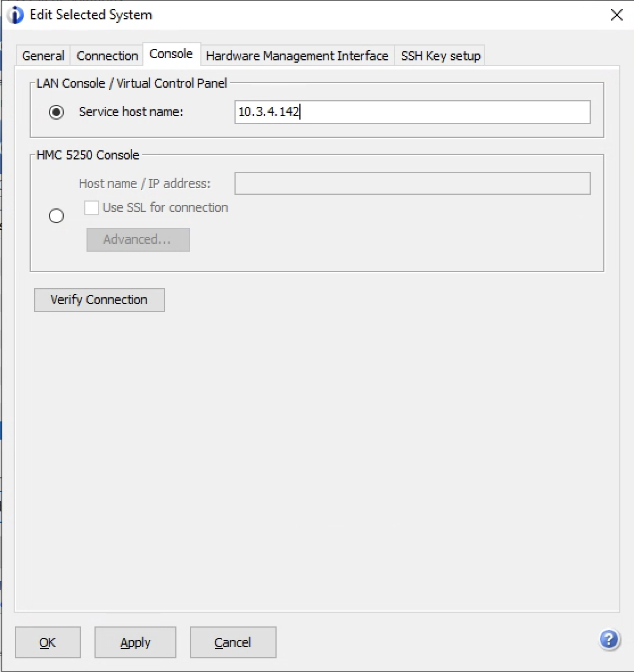Image resolution: width=634 pixels, height=672 pixels.
Task: Close the Edit Selected System dialog
Action: click(x=616, y=15)
